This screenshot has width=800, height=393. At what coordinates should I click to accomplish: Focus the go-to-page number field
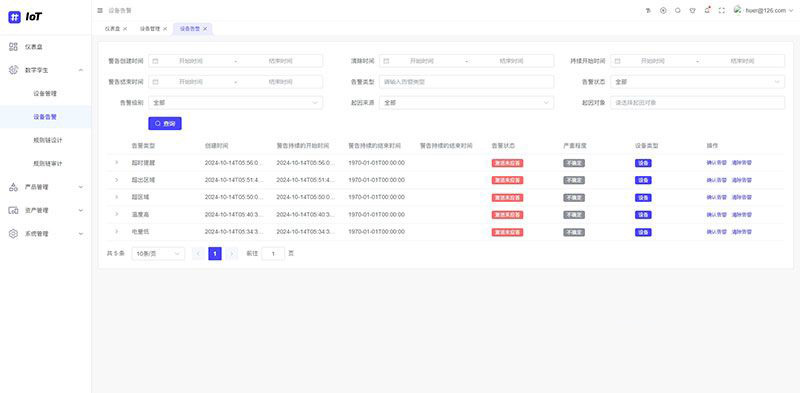(273, 254)
